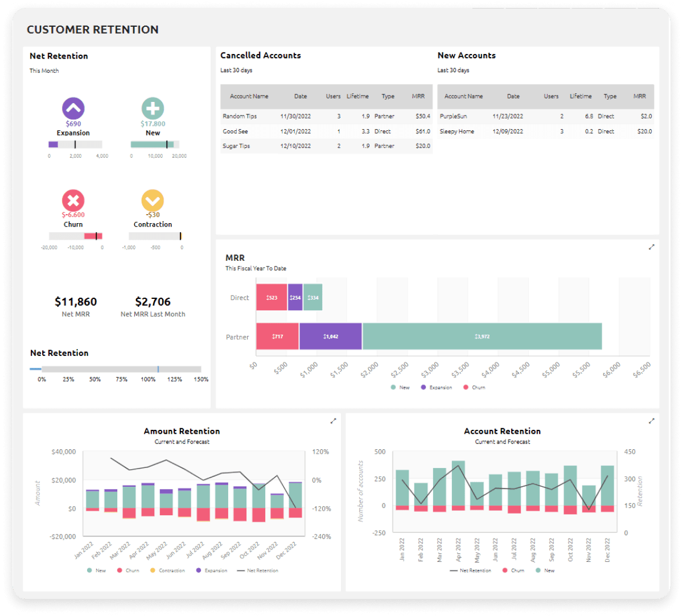
Task: Sort New Accounts by Type header
Action: tap(610, 96)
